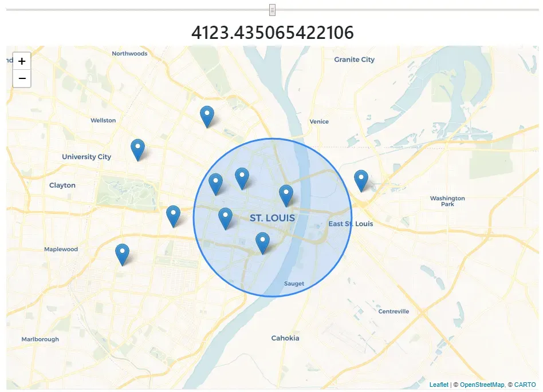Zoom in using the plus button
This screenshot has height=392, width=543.
coord(22,61)
